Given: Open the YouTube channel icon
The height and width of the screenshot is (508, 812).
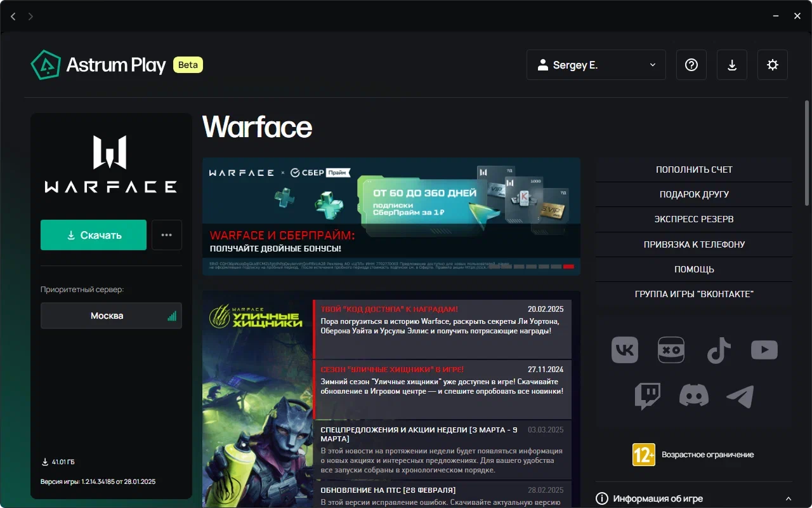Looking at the screenshot, I should click(x=764, y=350).
